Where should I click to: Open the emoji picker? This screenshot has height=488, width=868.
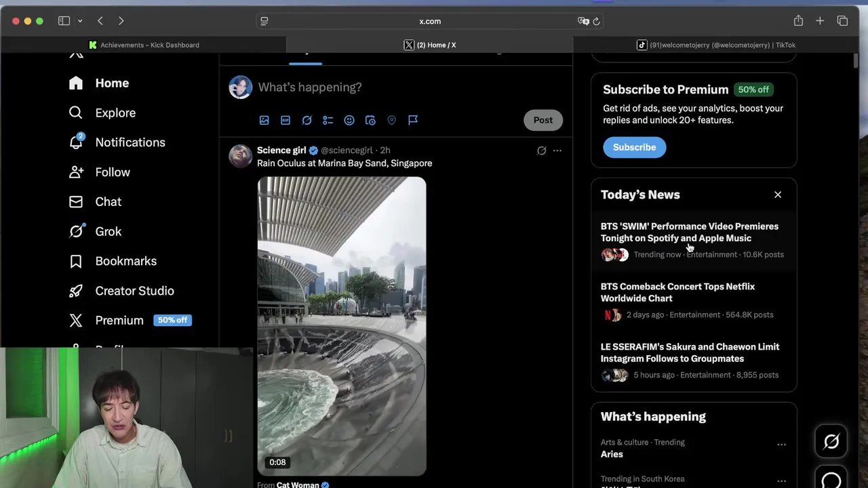pos(349,120)
